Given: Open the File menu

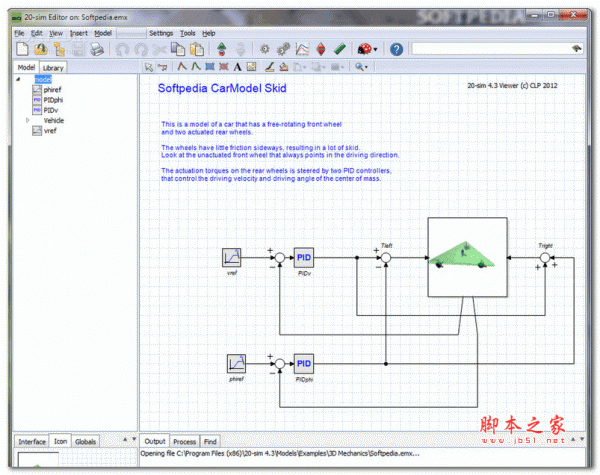Looking at the screenshot, I should click(19, 33).
